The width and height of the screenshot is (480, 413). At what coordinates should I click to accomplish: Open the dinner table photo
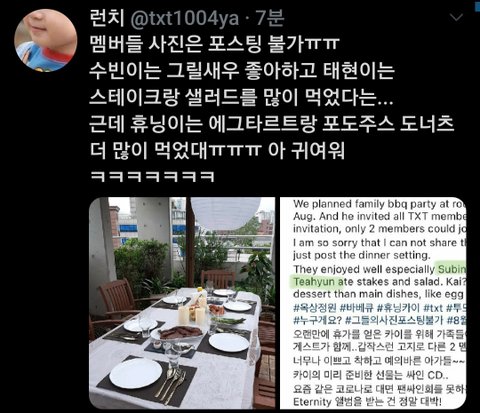pos(182,303)
